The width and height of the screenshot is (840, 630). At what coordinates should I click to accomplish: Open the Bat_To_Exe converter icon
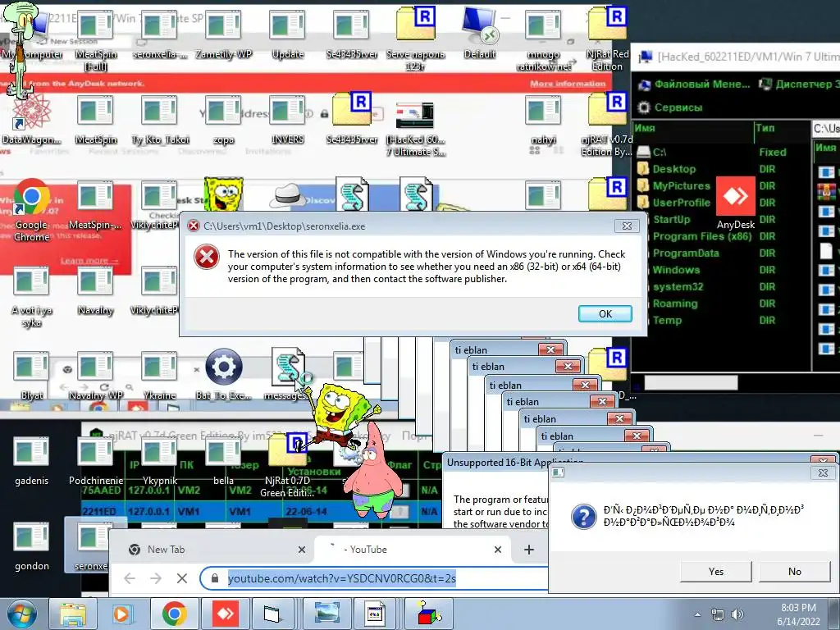tap(223, 374)
